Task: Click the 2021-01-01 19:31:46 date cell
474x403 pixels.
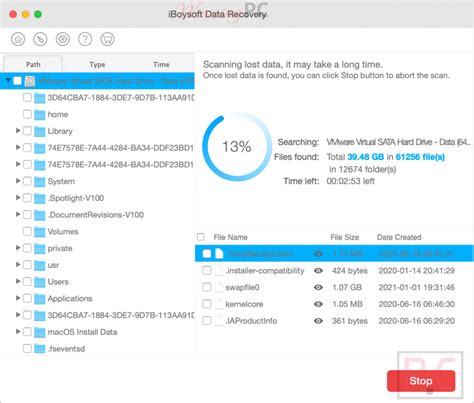Action: coord(417,287)
